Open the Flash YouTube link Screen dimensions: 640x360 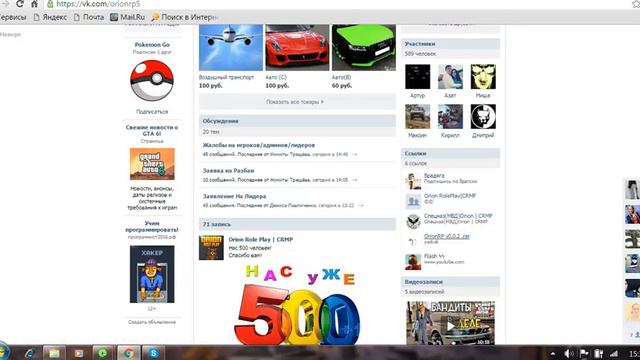point(434,256)
